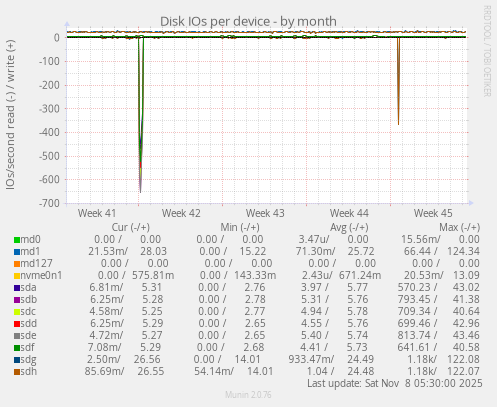Click the 'sdg' legend label

(x=29, y=360)
